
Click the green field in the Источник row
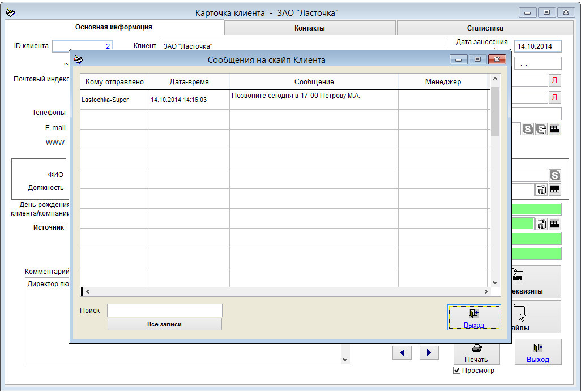coord(523,223)
